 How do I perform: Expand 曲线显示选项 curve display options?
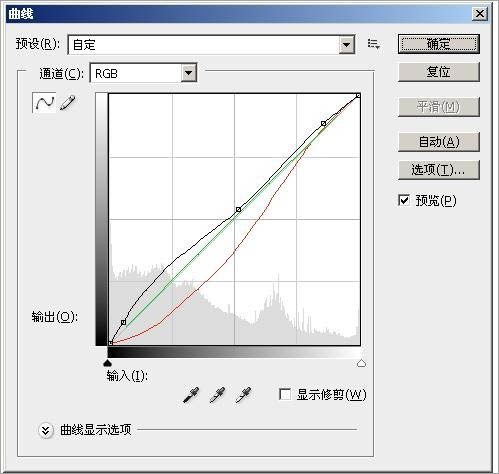click(x=46, y=430)
